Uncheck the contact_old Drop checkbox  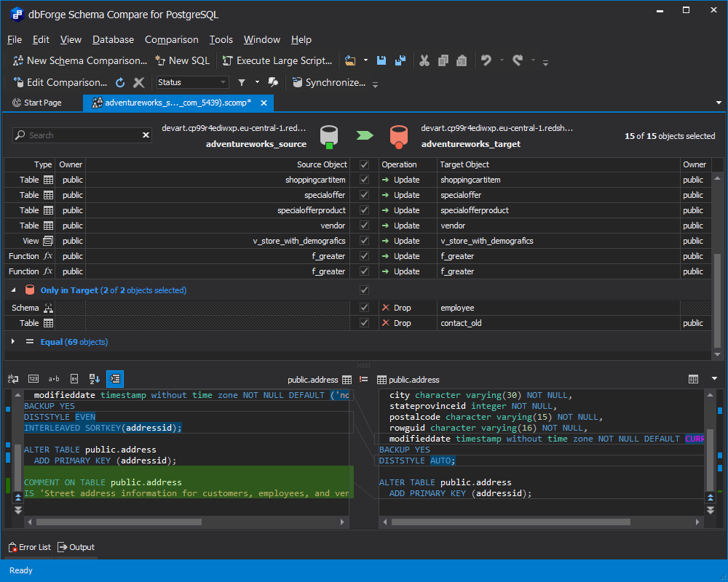(365, 323)
